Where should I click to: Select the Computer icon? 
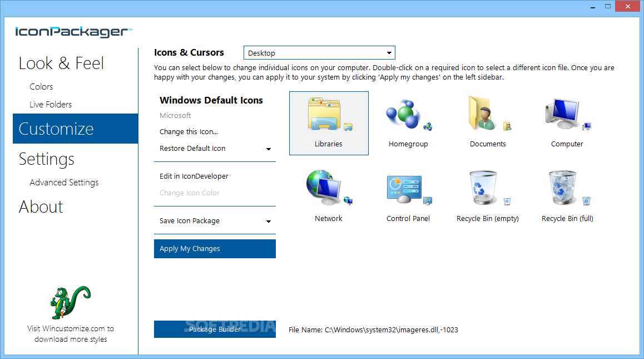(567, 114)
